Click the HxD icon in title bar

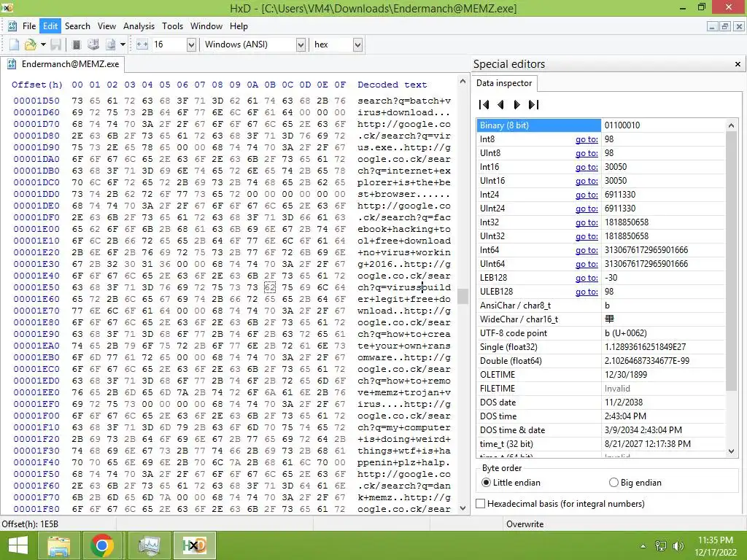[x=7, y=7]
